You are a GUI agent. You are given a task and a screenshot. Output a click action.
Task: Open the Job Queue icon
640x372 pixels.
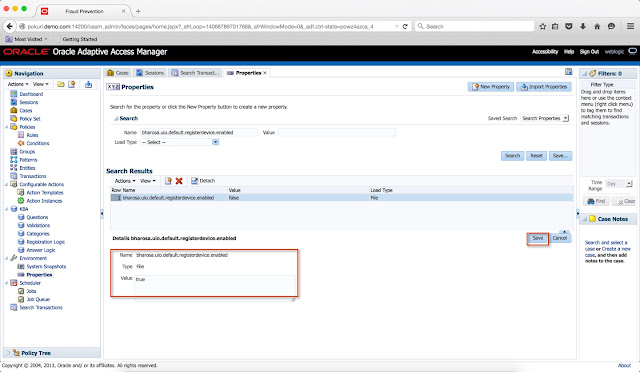point(21,299)
